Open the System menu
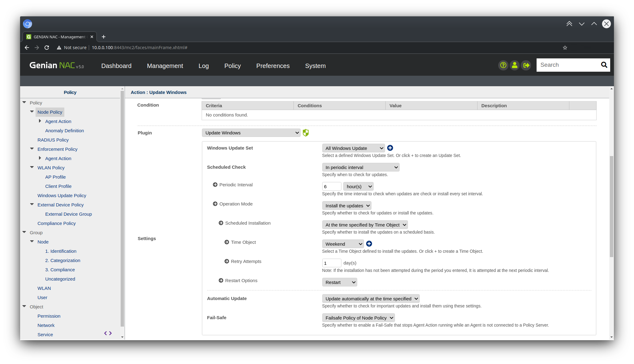This screenshot has width=634, height=364. [x=315, y=66]
